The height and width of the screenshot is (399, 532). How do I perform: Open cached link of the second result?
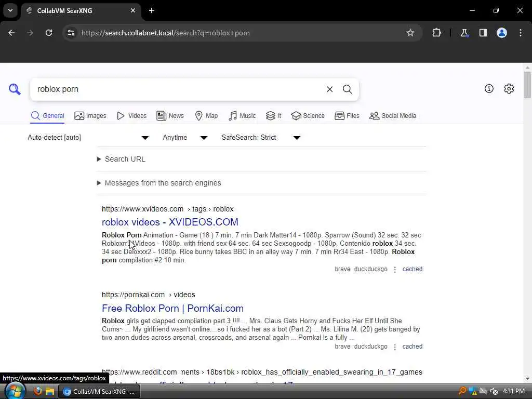[x=412, y=347]
